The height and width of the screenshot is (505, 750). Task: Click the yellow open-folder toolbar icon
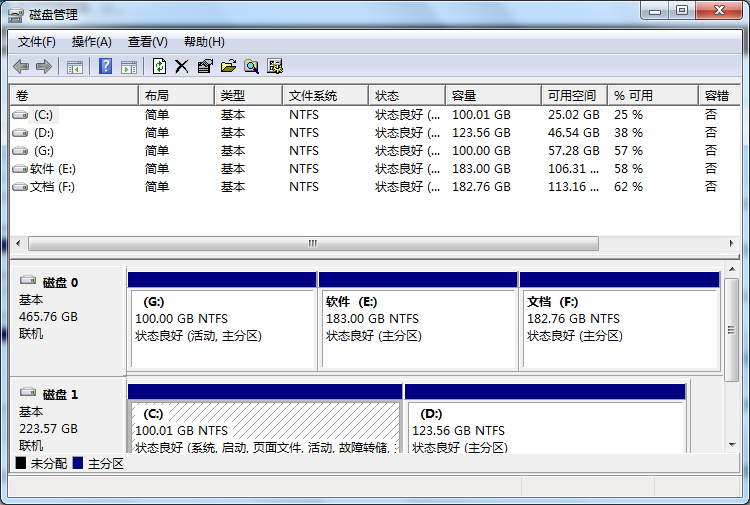pyautogui.click(x=228, y=66)
